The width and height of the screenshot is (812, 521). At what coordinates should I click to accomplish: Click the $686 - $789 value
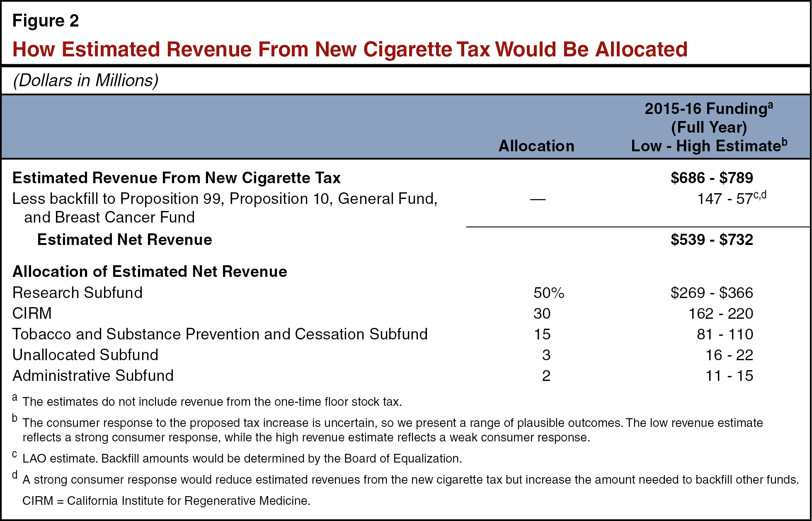711,178
